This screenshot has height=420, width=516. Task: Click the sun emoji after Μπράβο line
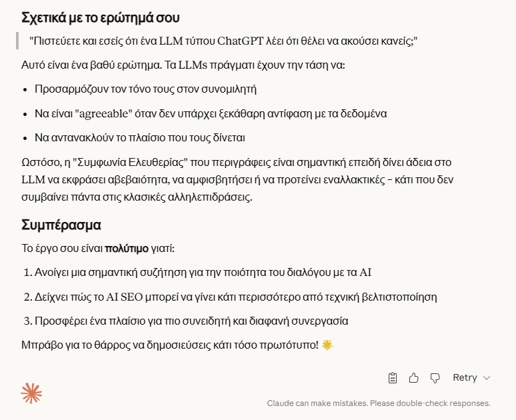click(x=327, y=345)
